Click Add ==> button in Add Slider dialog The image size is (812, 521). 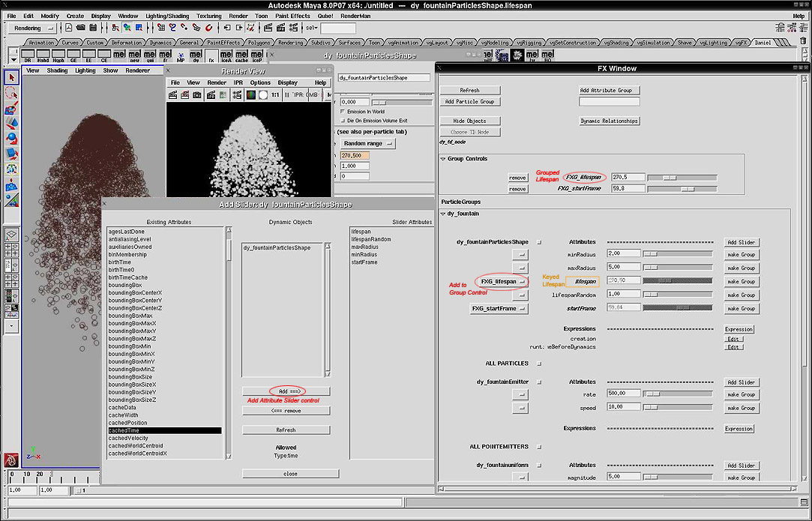point(286,391)
